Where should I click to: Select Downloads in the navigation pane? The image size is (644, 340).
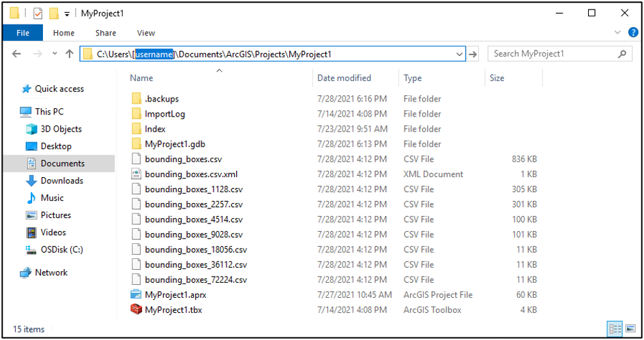coord(61,181)
